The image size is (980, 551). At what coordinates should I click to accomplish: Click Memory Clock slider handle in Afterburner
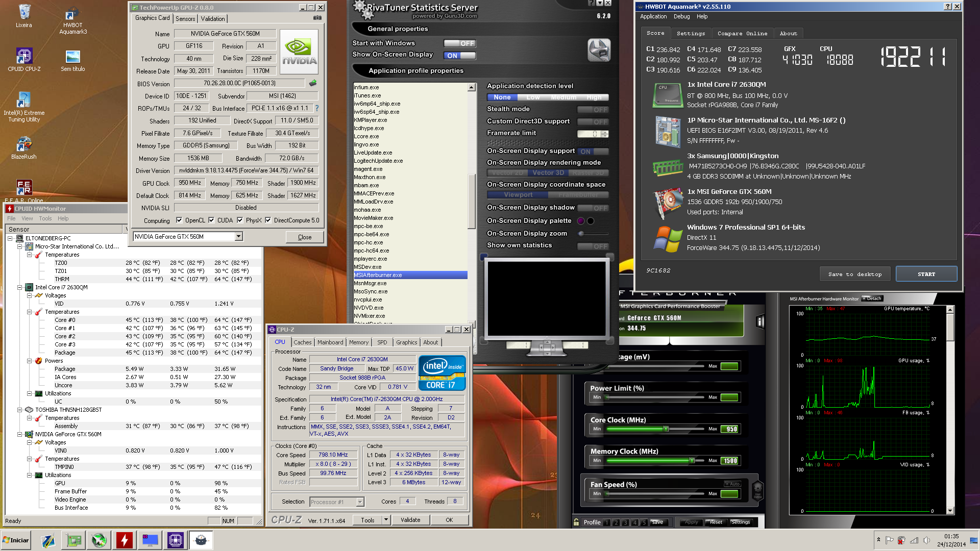tap(692, 461)
